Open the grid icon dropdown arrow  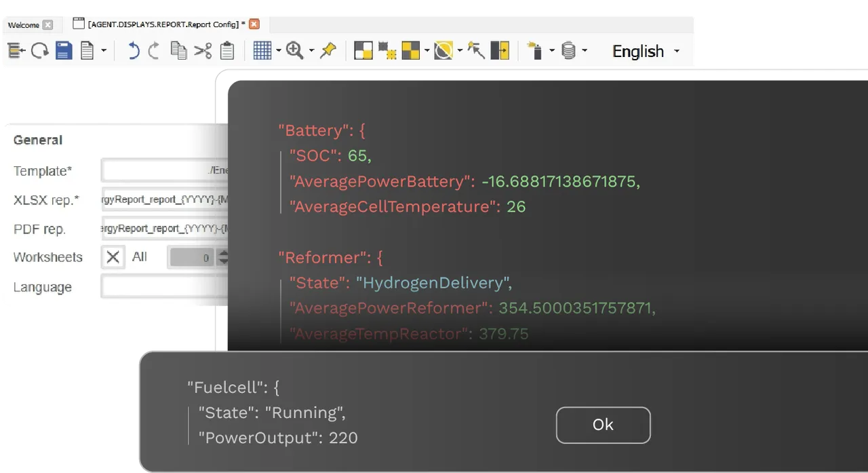[x=279, y=51]
